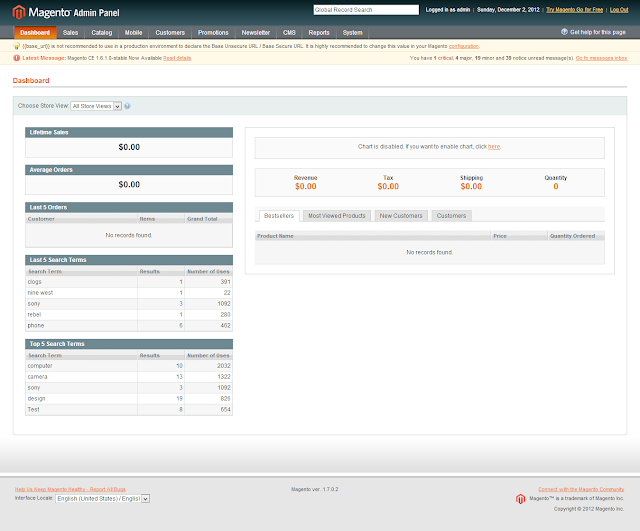
Task: Click the Quantity Ordered column header
Action: pyautogui.click(x=576, y=236)
